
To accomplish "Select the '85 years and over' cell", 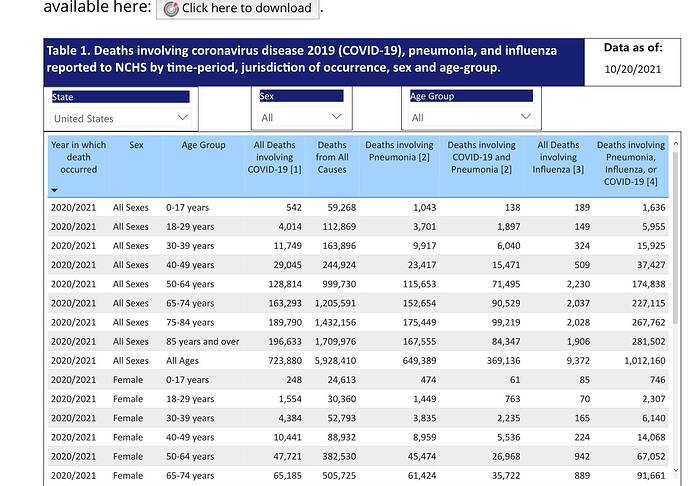I will 202,342.
